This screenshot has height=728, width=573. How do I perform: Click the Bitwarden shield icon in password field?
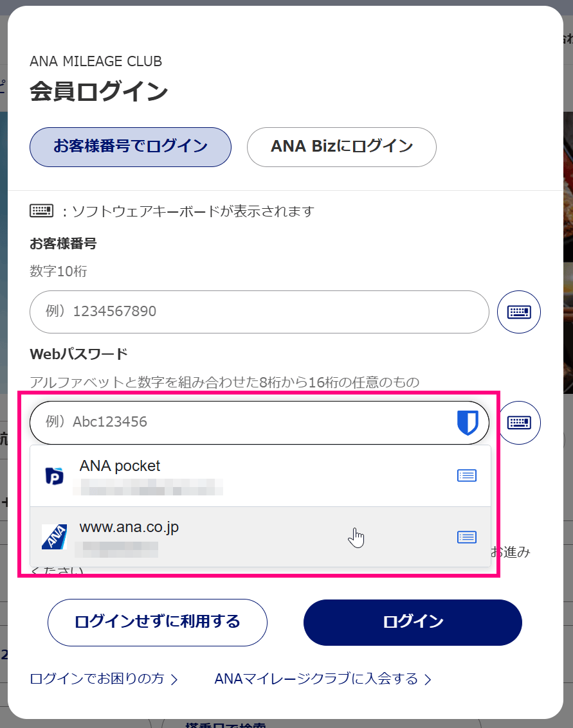point(468,423)
